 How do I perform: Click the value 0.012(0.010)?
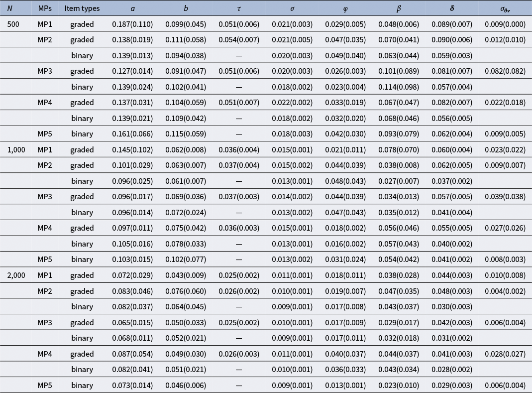[505, 40]
